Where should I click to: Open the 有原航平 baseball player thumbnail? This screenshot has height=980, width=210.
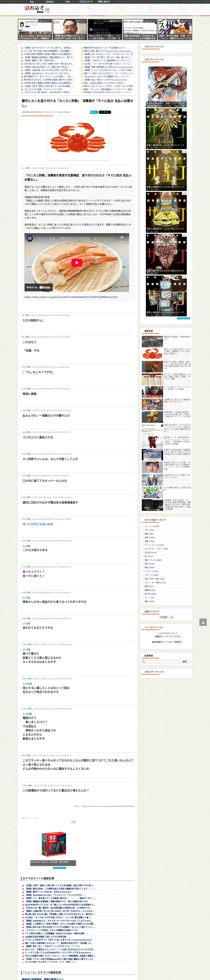pos(152,467)
